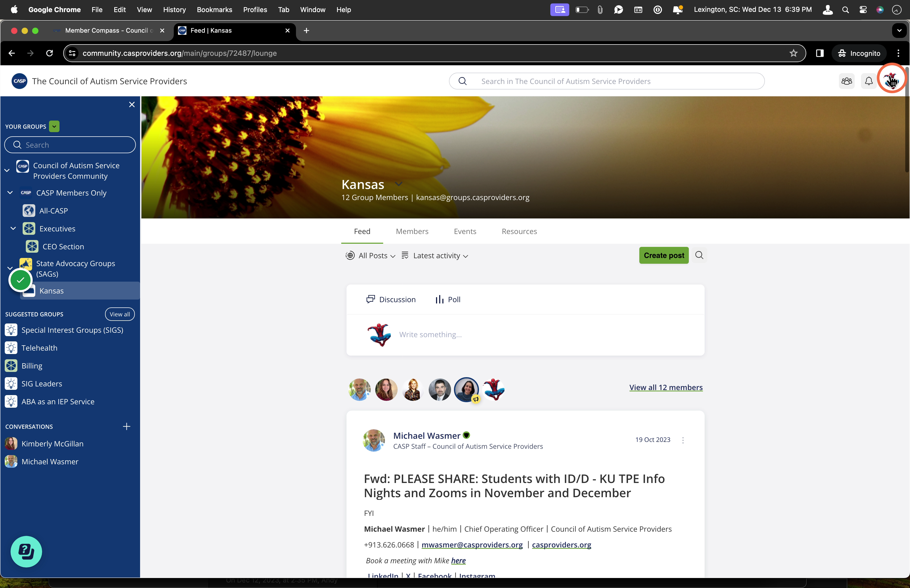Select the Poll post type
Screen dimensions: 910x588
pos(448,299)
